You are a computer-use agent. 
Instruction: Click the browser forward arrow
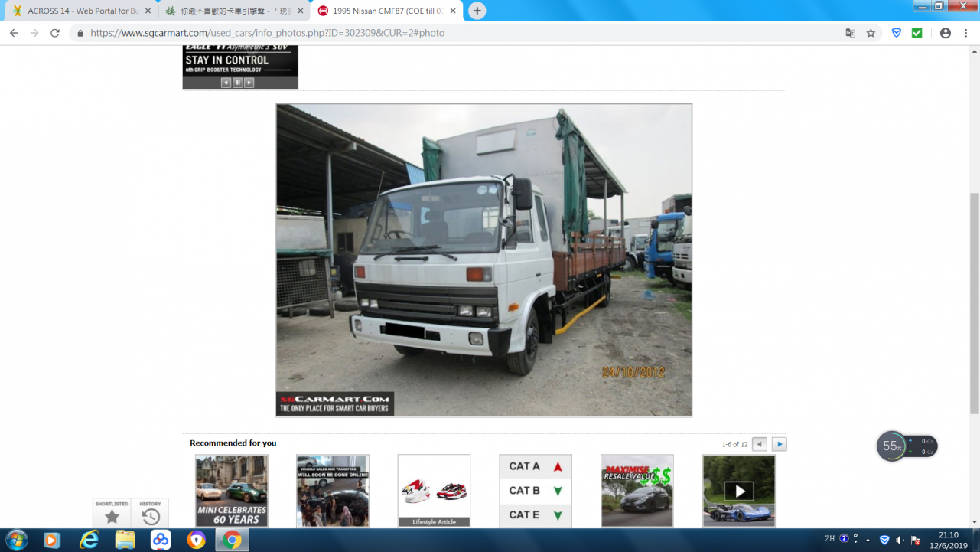pyautogui.click(x=34, y=33)
